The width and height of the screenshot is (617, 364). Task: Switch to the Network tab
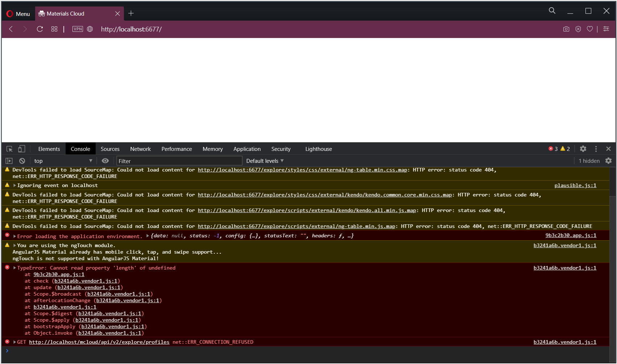(140, 149)
